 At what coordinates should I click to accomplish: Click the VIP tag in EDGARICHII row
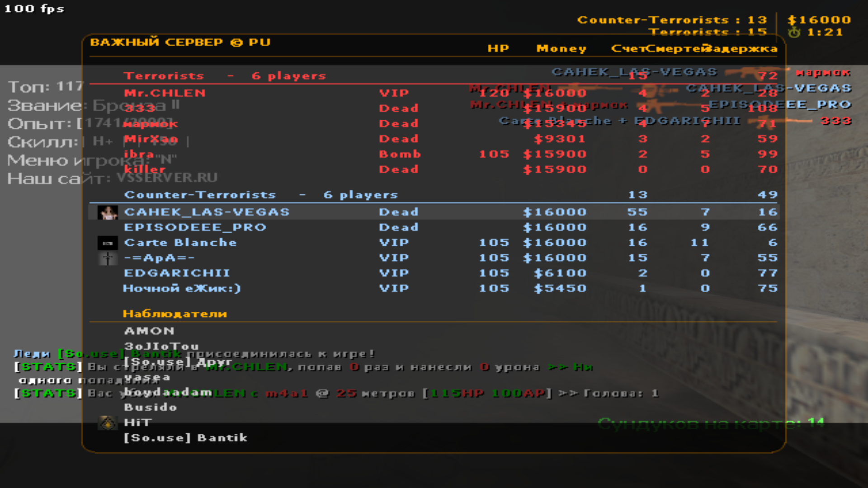(x=394, y=273)
